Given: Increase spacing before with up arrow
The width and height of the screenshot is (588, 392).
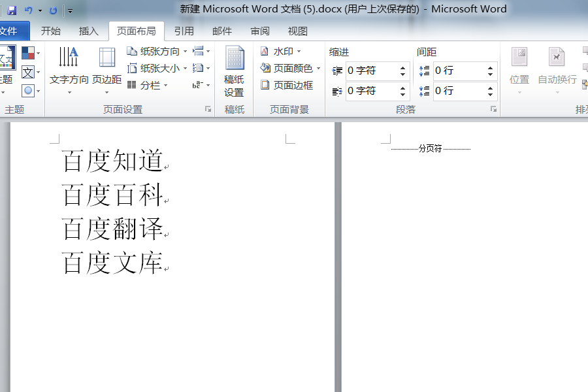Looking at the screenshot, I should tap(490, 68).
